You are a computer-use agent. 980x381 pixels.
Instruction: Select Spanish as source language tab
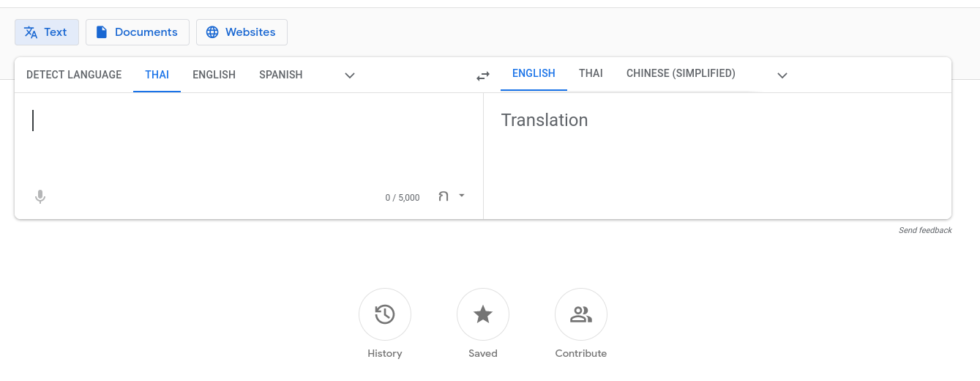tap(281, 74)
